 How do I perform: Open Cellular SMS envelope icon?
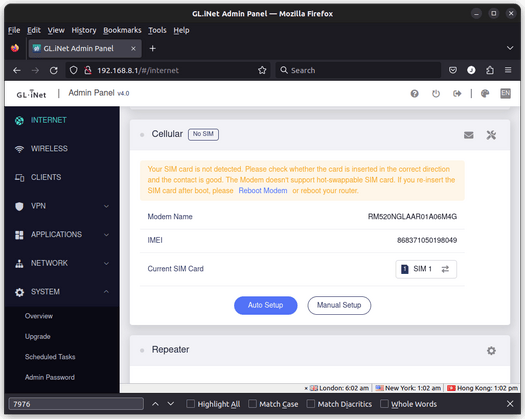468,135
